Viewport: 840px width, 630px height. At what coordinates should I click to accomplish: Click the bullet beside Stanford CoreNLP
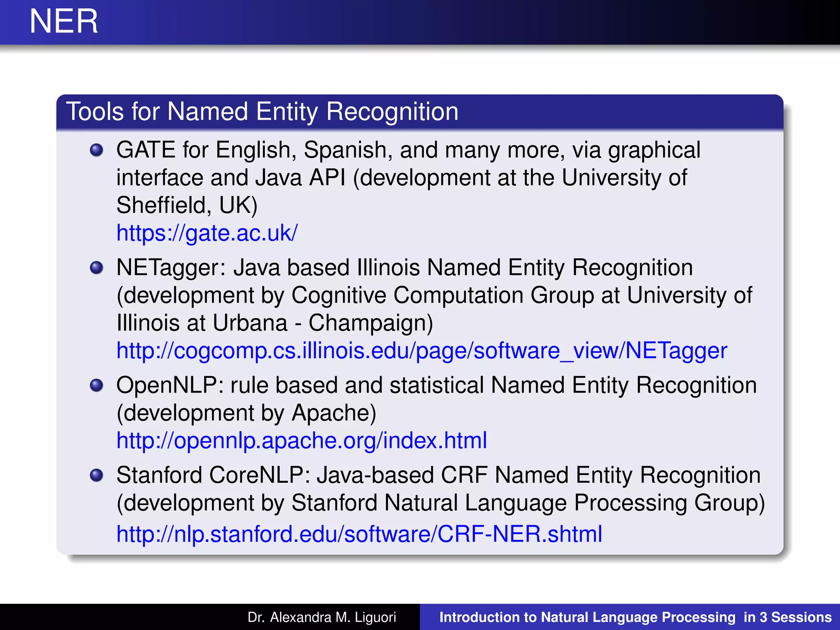[96, 475]
